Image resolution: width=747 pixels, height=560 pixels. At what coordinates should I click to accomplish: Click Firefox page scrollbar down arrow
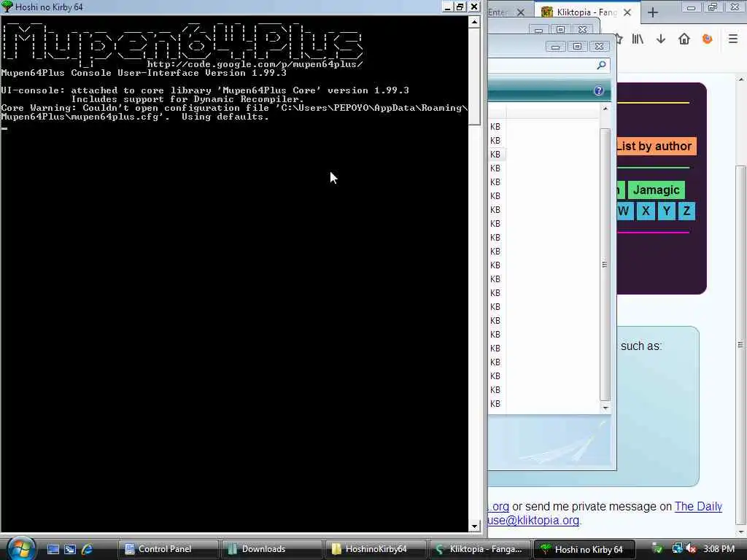(741, 532)
